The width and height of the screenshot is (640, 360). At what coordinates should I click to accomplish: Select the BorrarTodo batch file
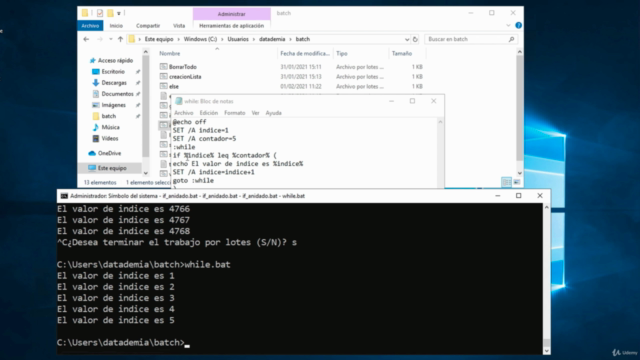tap(183, 67)
